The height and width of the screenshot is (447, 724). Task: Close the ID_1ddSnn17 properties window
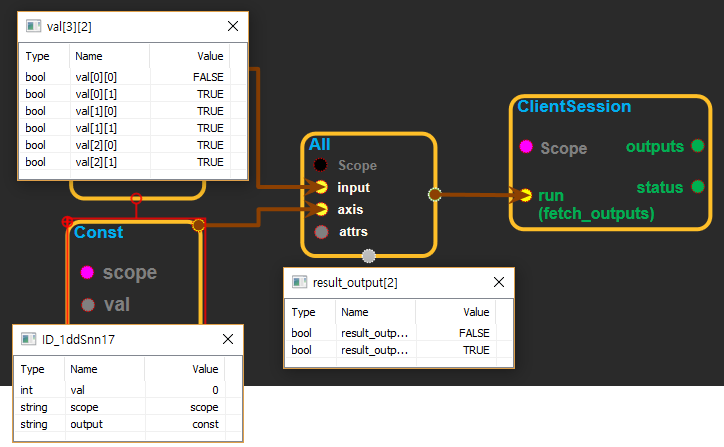227,339
